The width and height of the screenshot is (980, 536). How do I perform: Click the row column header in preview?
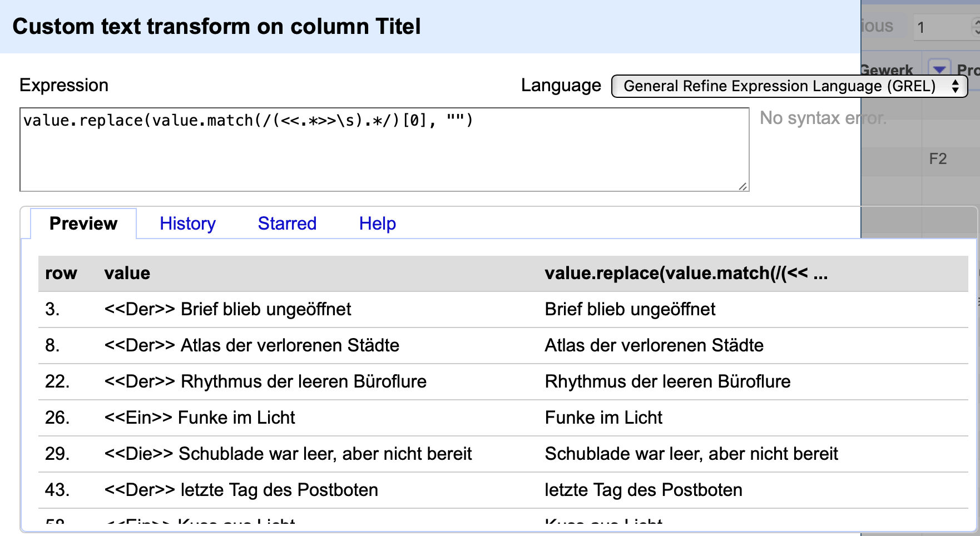(x=61, y=273)
